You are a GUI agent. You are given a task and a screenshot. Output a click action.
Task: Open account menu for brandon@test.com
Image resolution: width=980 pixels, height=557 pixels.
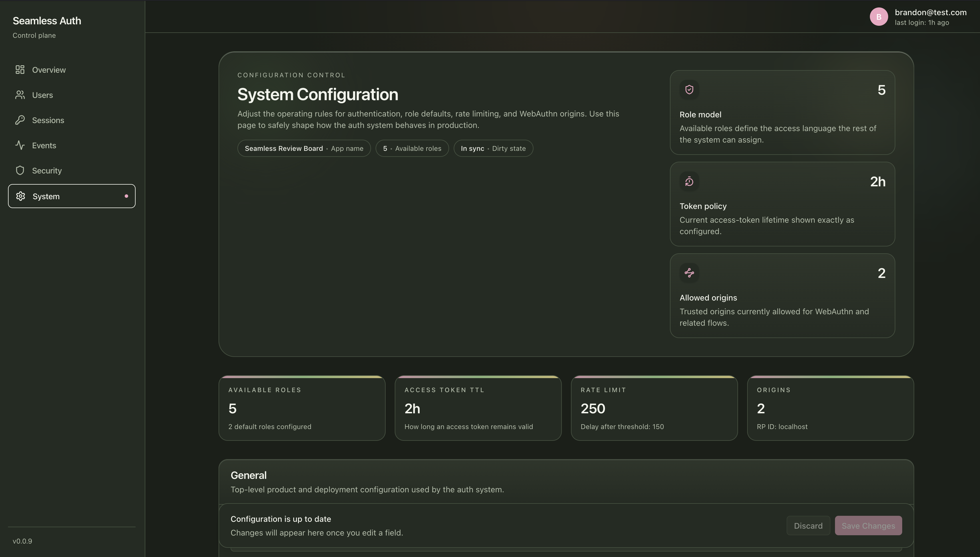click(x=918, y=17)
